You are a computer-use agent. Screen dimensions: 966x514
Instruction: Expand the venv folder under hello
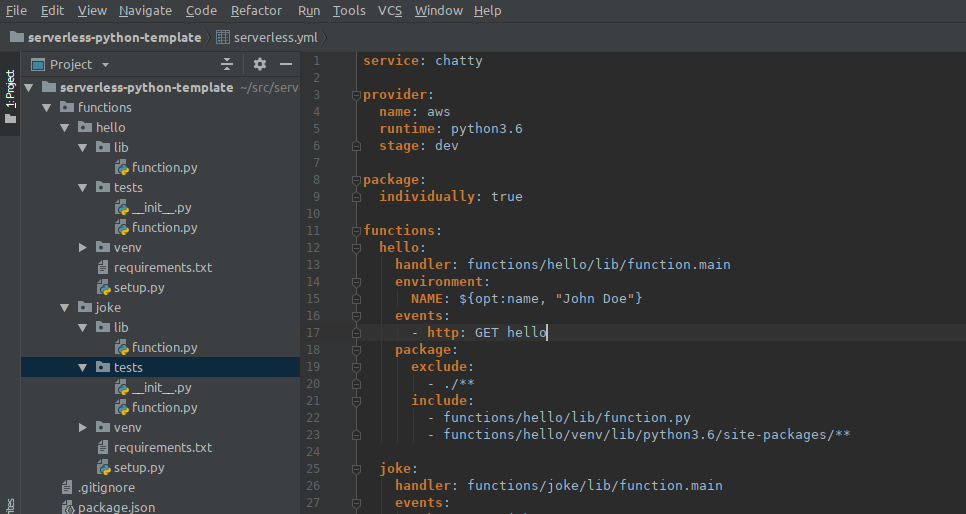pos(84,247)
